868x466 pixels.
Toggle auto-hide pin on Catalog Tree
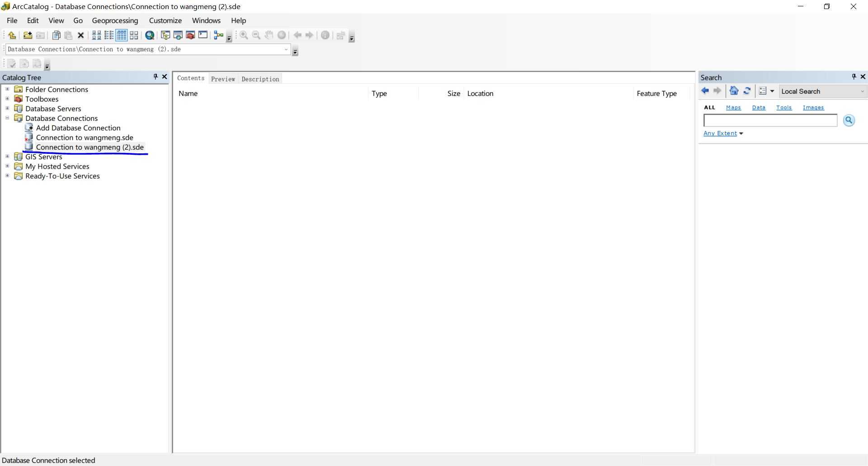[156, 77]
